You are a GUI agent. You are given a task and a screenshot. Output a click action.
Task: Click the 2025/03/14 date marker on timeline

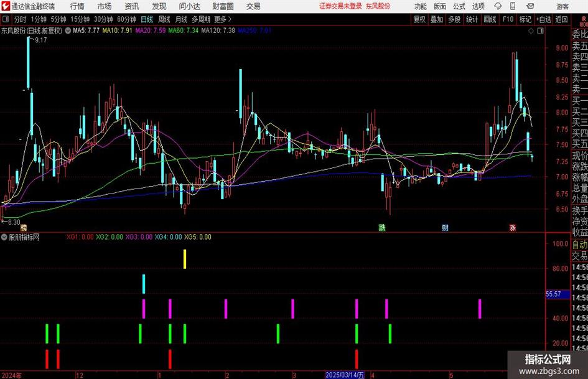click(x=345, y=375)
